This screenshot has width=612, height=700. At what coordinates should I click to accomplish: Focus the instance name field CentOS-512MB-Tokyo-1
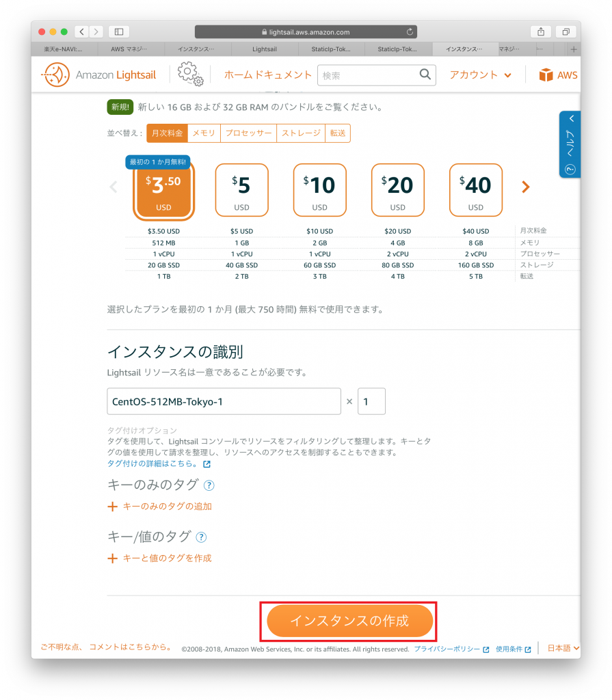[224, 401]
